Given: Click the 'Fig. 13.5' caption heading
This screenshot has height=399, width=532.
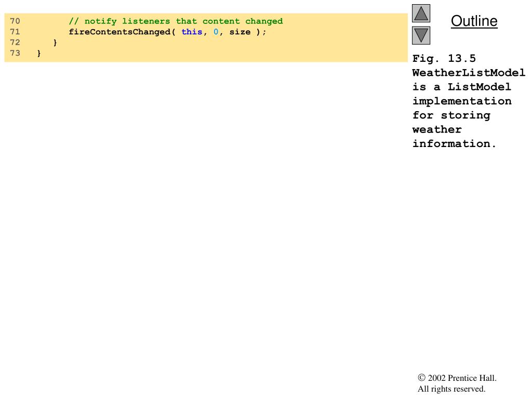Looking at the screenshot, I should tap(444, 58).
